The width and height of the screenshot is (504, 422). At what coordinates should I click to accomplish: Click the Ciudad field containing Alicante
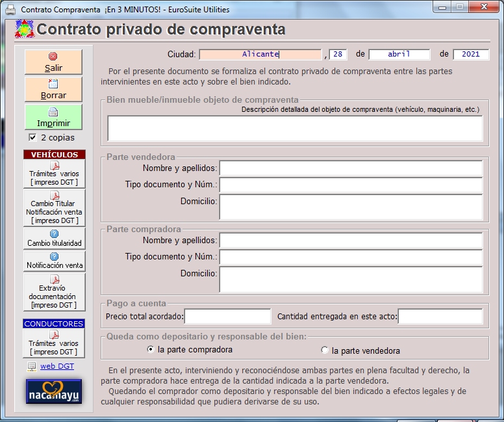[x=260, y=55]
